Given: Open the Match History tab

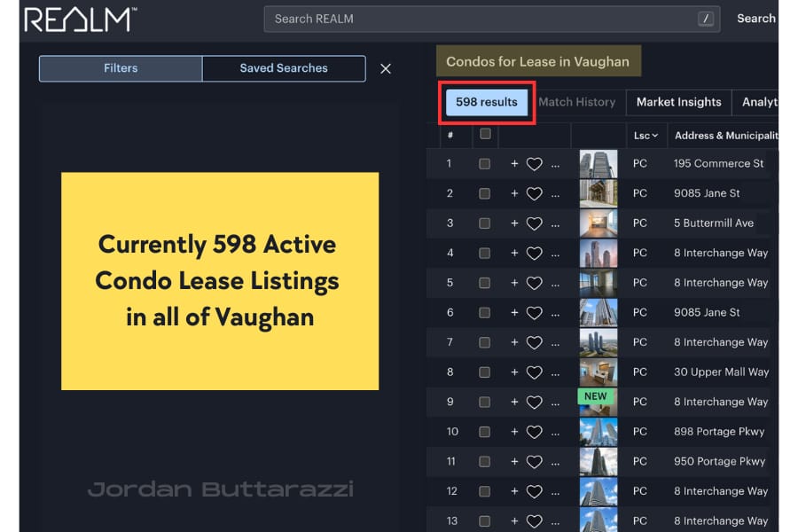Looking at the screenshot, I should pyautogui.click(x=576, y=102).
